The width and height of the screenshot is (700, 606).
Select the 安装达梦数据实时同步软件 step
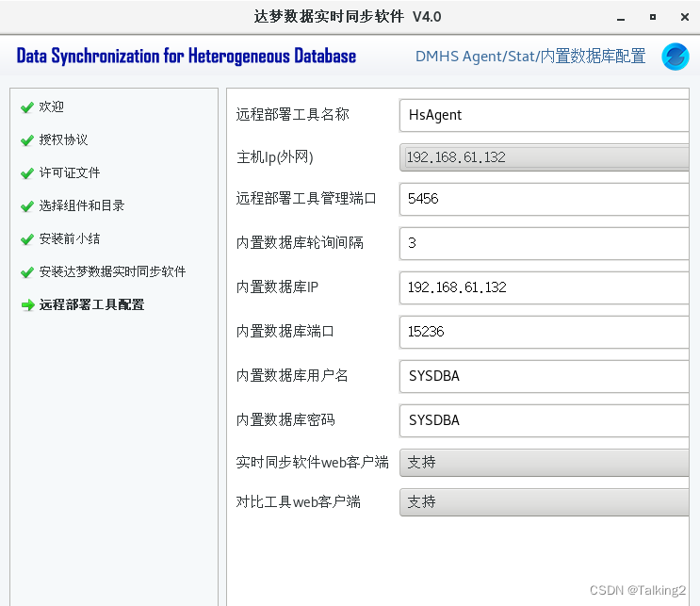[x=112, y=271]
